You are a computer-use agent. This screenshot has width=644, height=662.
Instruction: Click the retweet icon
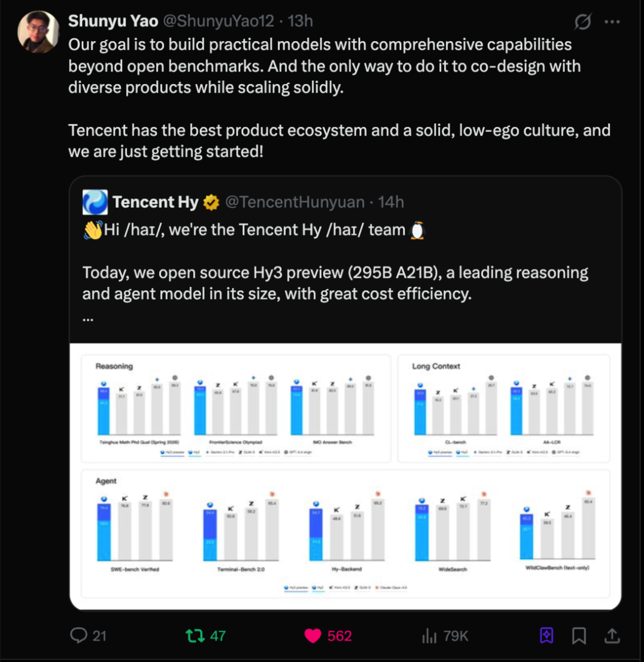coord(195,636)
